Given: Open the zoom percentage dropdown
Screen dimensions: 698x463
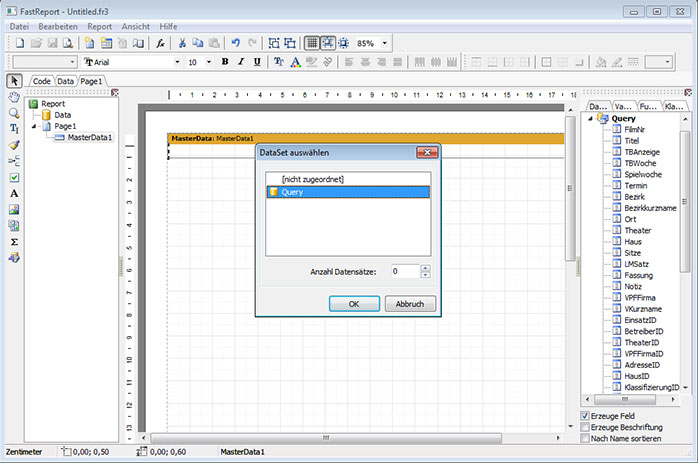Looking at the screenshot, I should [x=385, y=43].
